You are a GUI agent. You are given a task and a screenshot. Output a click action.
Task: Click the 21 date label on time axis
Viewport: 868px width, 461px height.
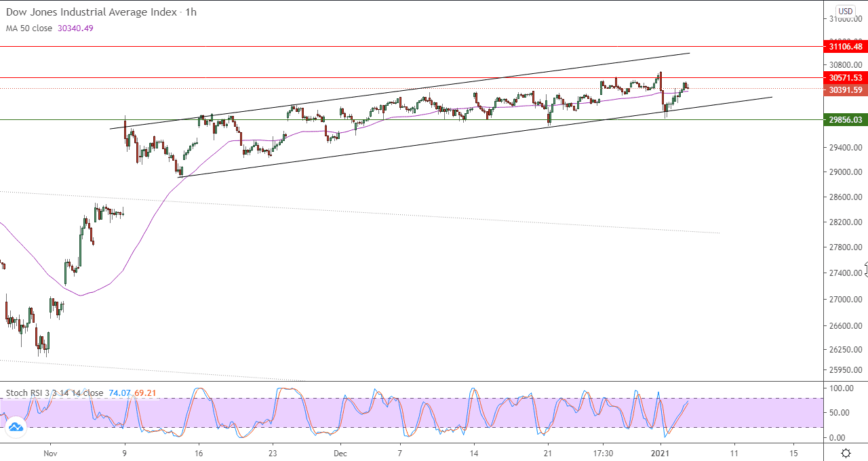(548, 452)
